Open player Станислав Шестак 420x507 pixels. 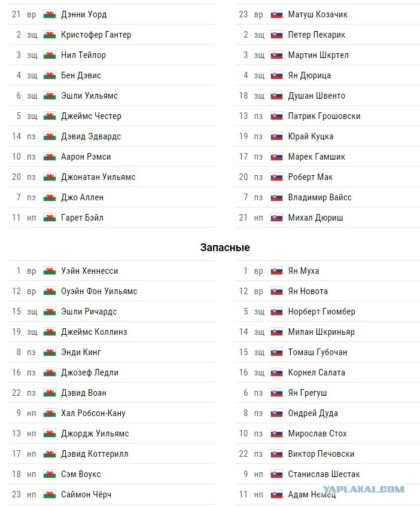(x=324, y=474)
